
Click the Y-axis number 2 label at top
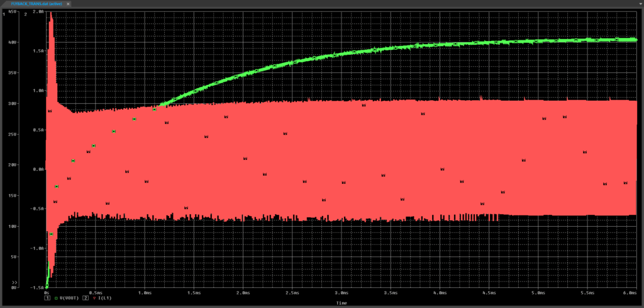coord(26,14)
